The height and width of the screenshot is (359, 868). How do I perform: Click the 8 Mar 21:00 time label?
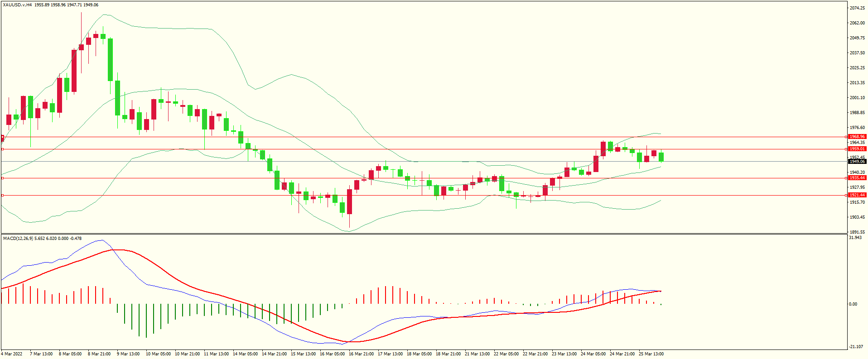point(99,354)
